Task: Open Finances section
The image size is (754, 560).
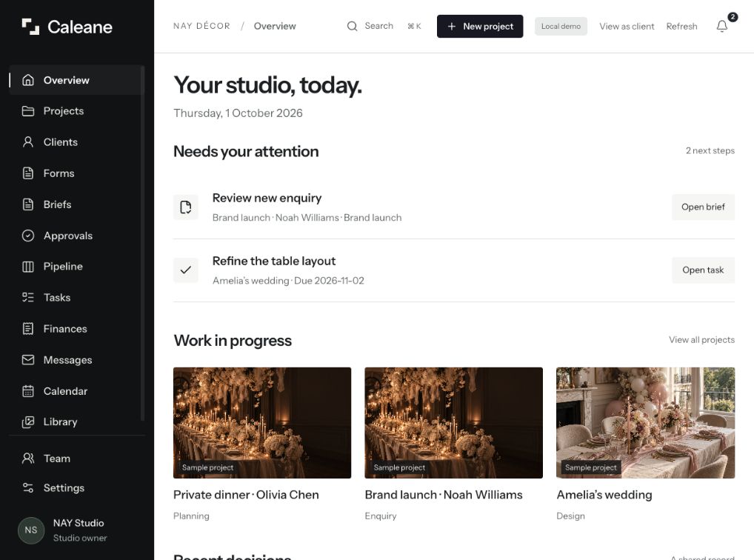Action: [x=76, y=329]
